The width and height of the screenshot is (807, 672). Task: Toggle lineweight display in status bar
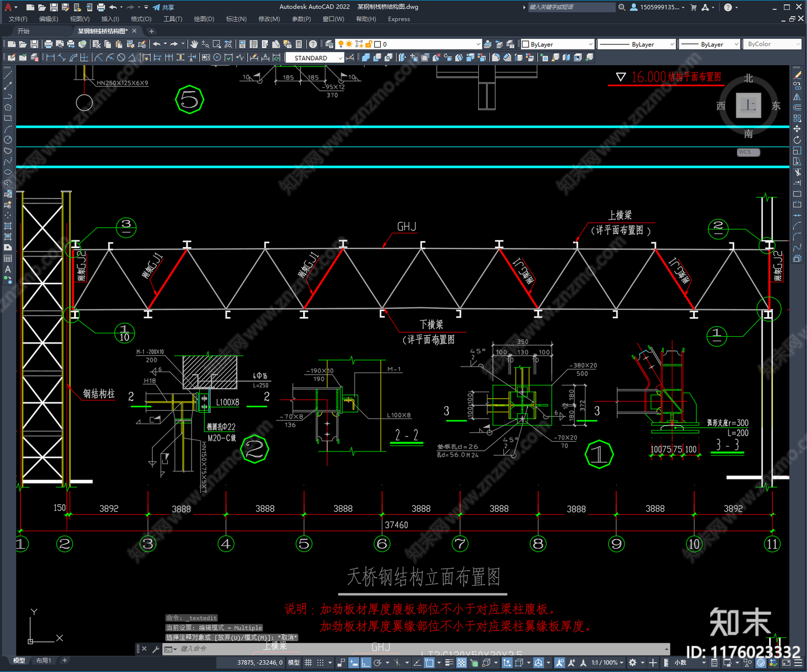(449, 662)
